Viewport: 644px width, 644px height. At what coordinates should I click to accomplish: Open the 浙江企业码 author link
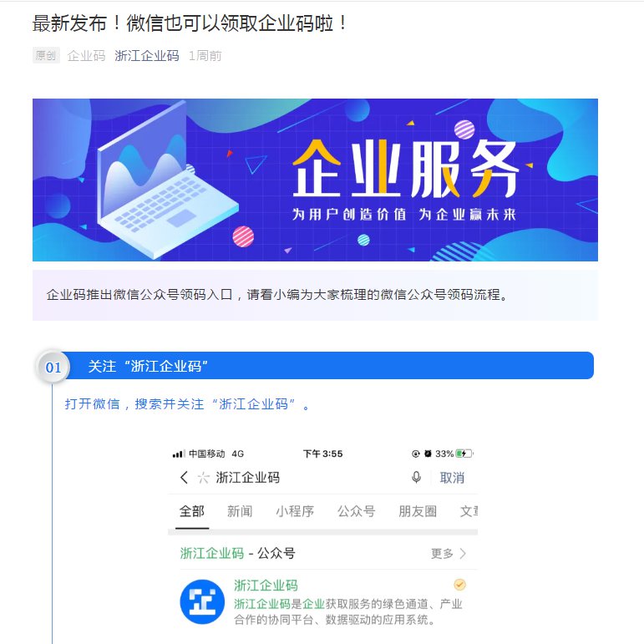point(147,55)
